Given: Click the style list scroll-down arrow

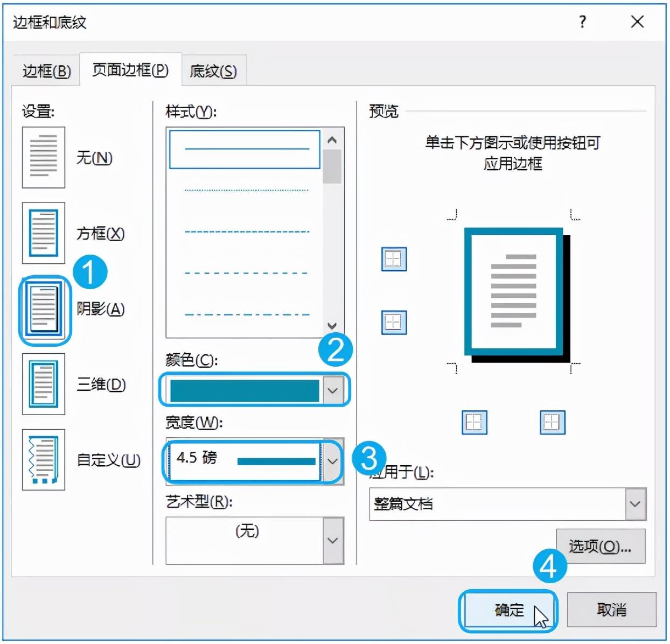Looking at the screenshot, I should click(332, 326).
